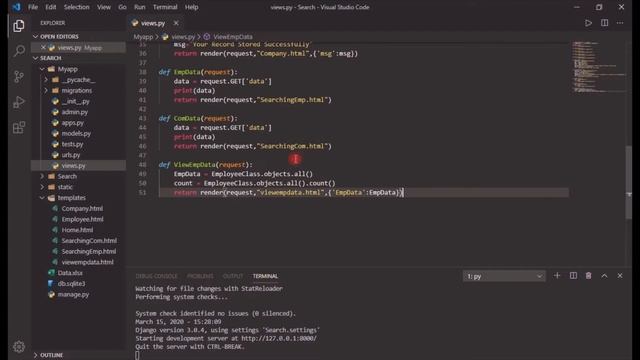The image size is (640, 360).
Task: Open the Explorer view in activity bar
Action: (19, 26)
